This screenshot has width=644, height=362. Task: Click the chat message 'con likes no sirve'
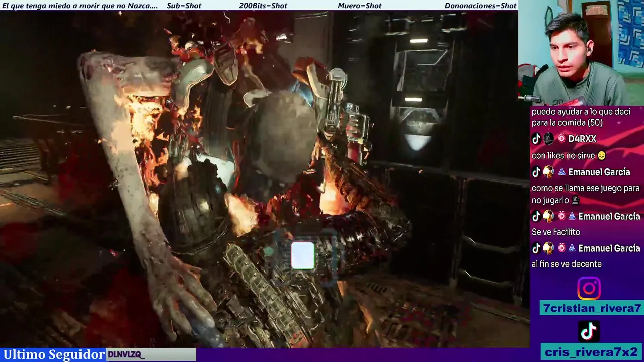(x=563, y=156)
